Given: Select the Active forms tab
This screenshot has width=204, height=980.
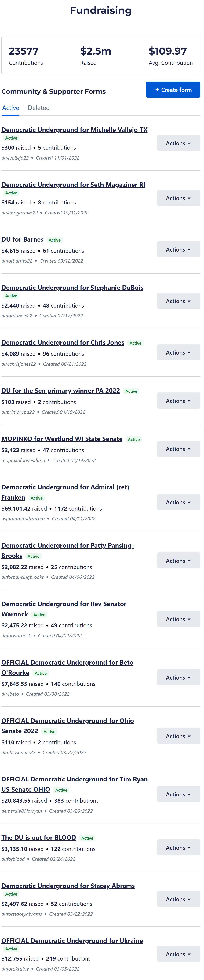Looking at the screenshot, I should click(x=11, y=108).
